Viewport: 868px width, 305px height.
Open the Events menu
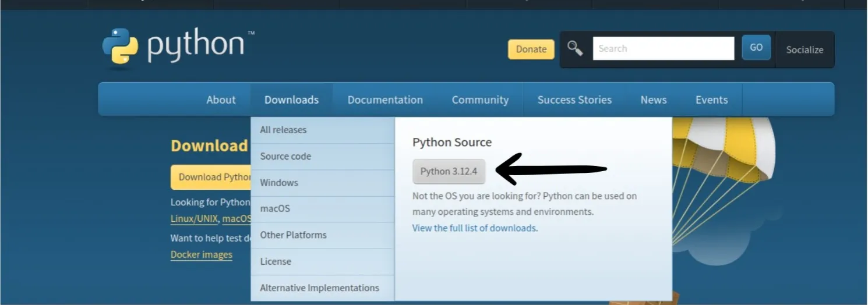point(711,100)
